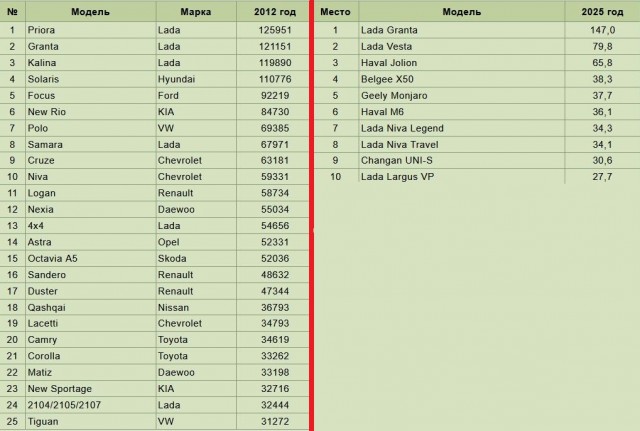
Task: Click the Модель header in left table
Action: coord(91,12)
